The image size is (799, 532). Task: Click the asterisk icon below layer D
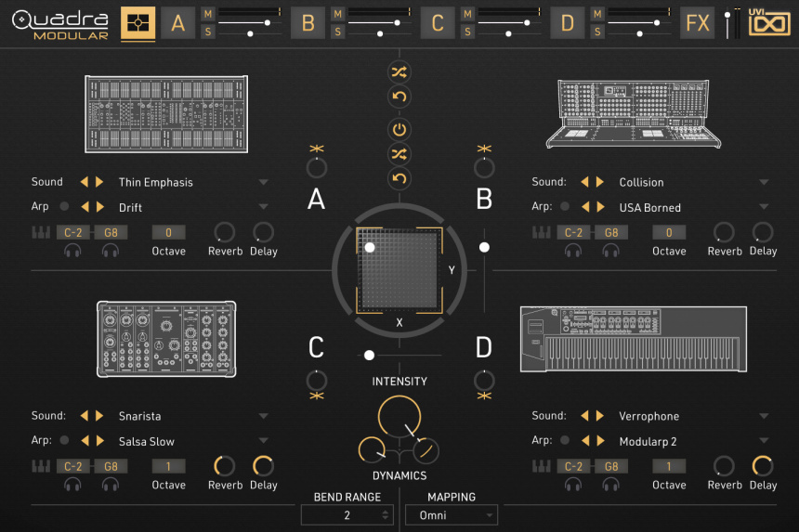(484, 396)
